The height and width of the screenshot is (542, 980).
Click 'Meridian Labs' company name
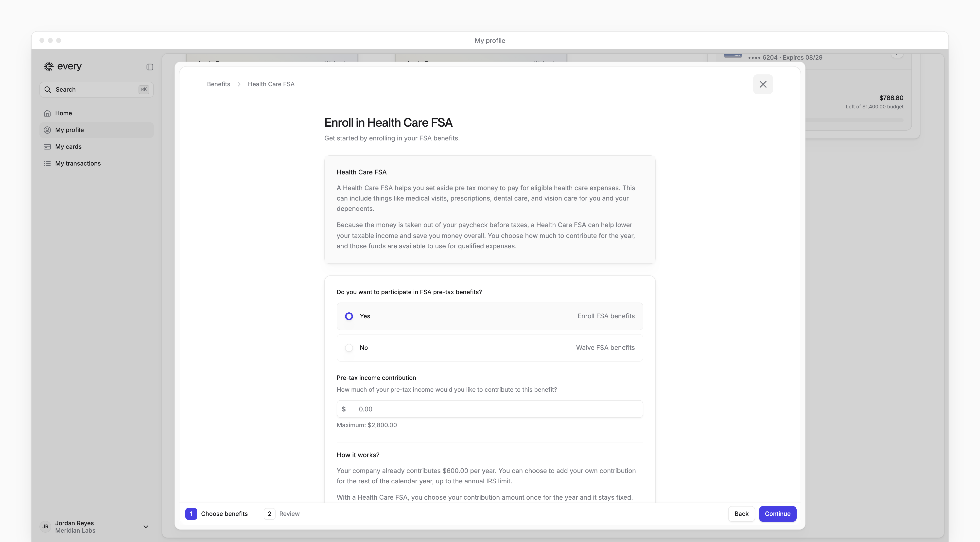[75, 531]
